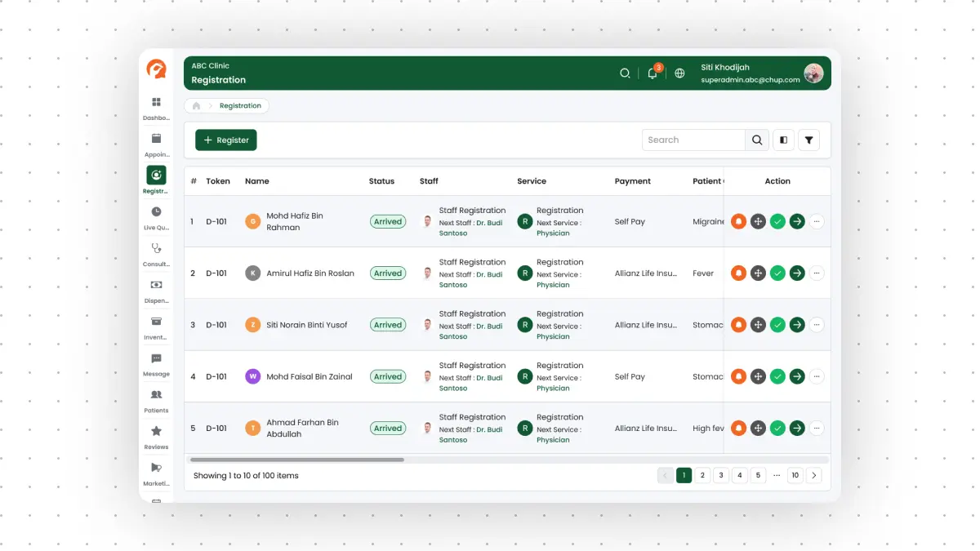The image size is (980, 551).
Task: Click the Search input field
Action: 693,140
